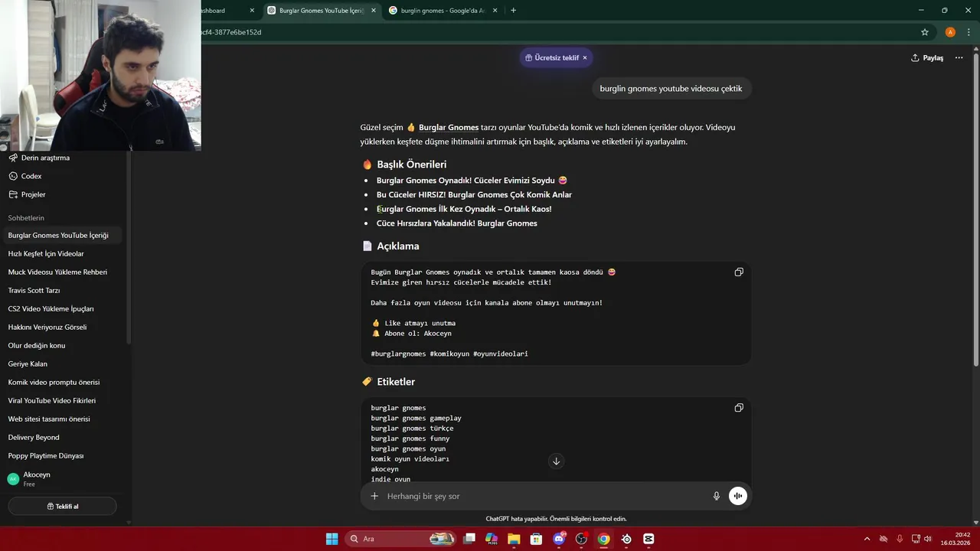The image size is (980, 551).
Task: Copy the Açıklama code block
Action: [739, 272]
